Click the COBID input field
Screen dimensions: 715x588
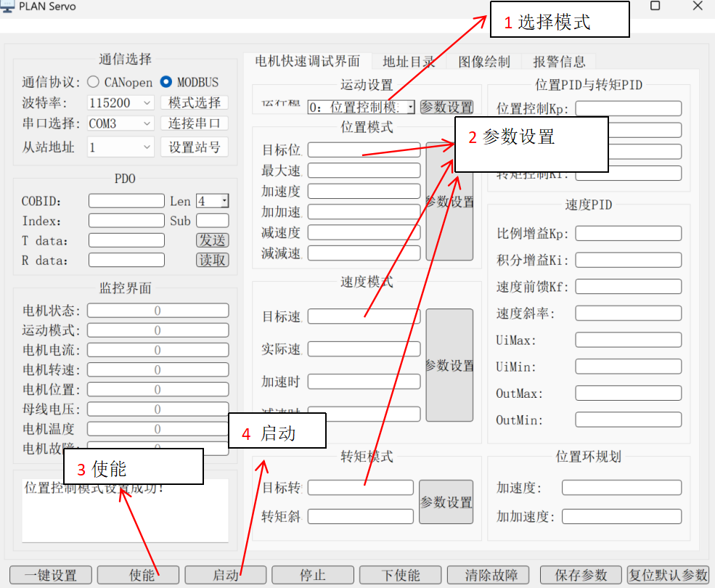pyautogui.click(x=126, y=200)
